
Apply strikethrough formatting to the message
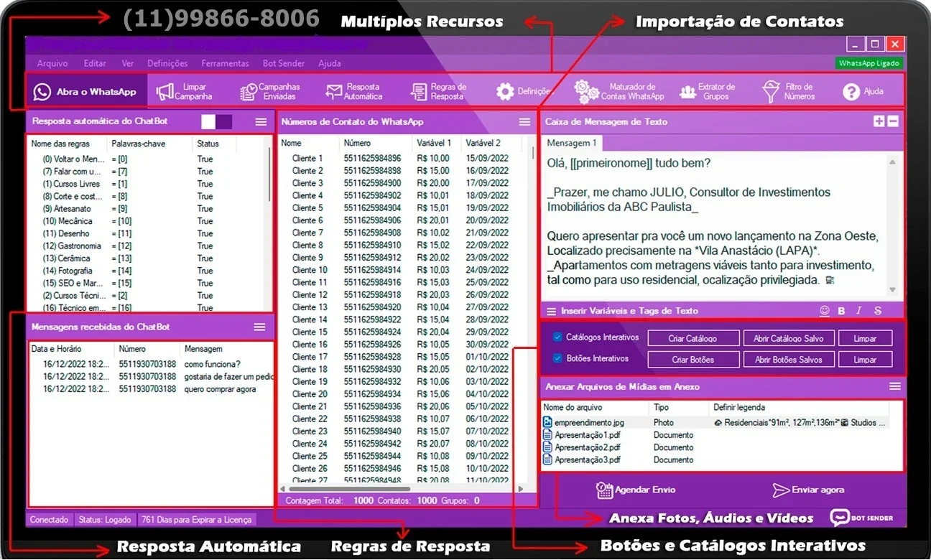point(878,311)
